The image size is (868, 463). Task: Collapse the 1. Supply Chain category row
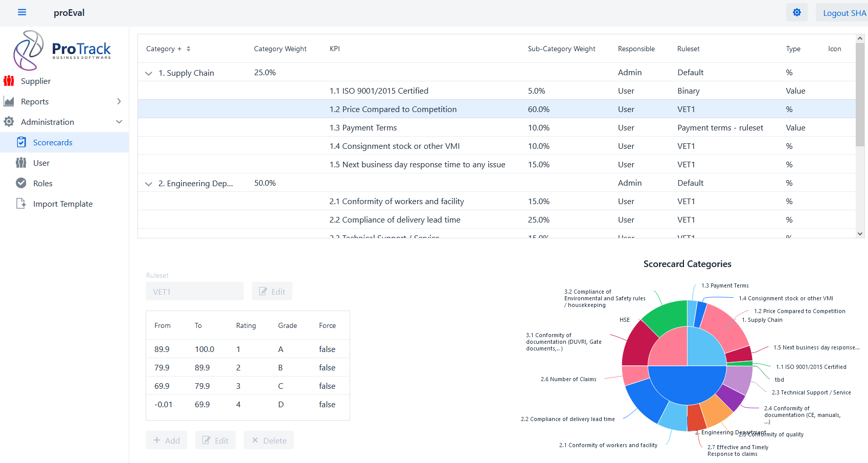pyautogui.click(x=149, y=73)
